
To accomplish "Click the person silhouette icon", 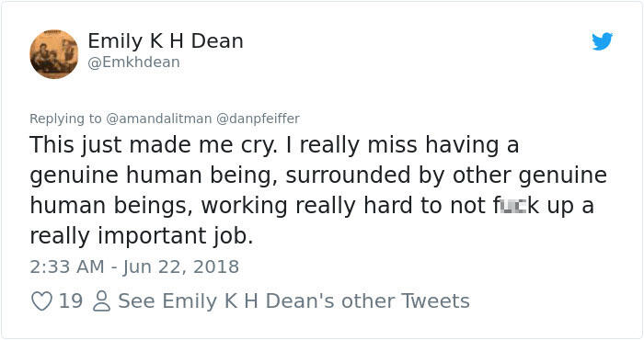I will click(x=102, y=301).
